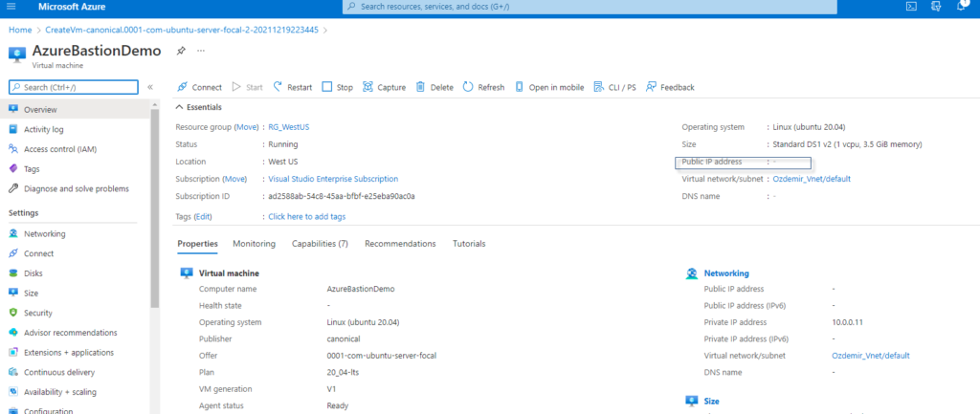
Task: Focus the sidebar Search (Ctrl+/) field
Action: (73, 87)
